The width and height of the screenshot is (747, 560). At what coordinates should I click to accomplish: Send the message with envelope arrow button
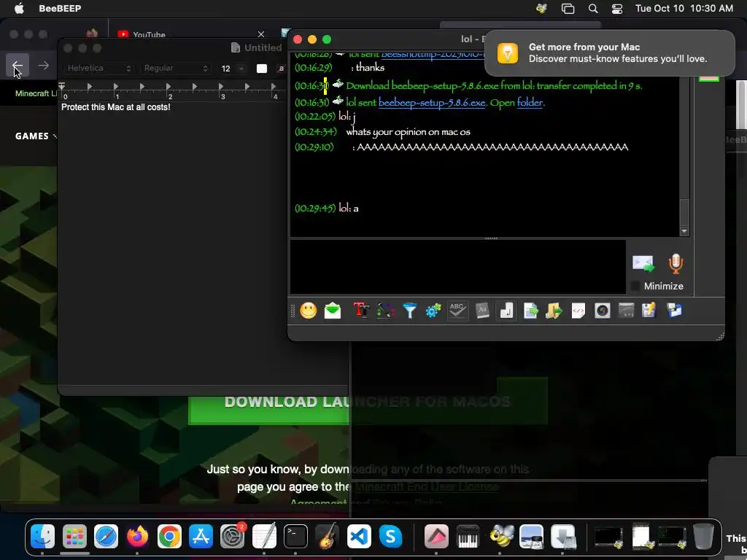click(x=643, y=263)
